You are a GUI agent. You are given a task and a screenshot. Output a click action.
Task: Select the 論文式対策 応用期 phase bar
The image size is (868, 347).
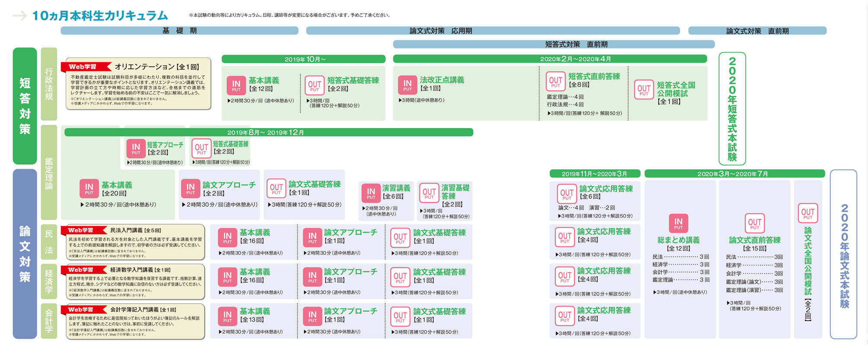493,31
